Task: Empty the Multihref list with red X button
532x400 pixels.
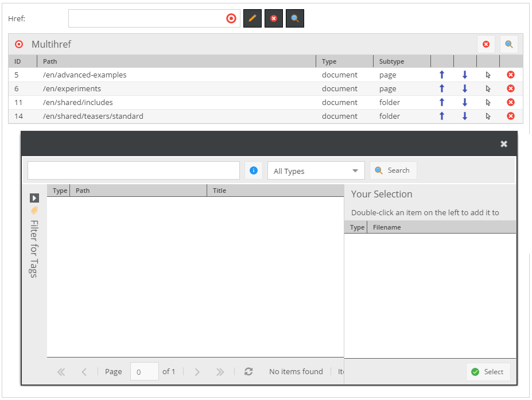Action: point(486,44)
